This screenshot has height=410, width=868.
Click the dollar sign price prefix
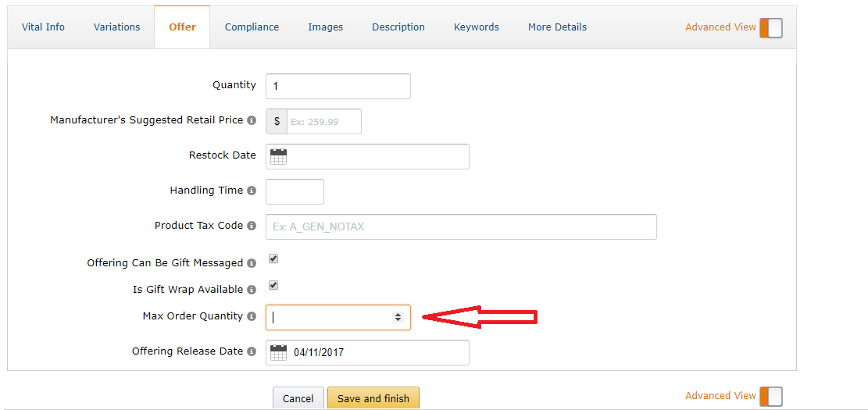277,121
